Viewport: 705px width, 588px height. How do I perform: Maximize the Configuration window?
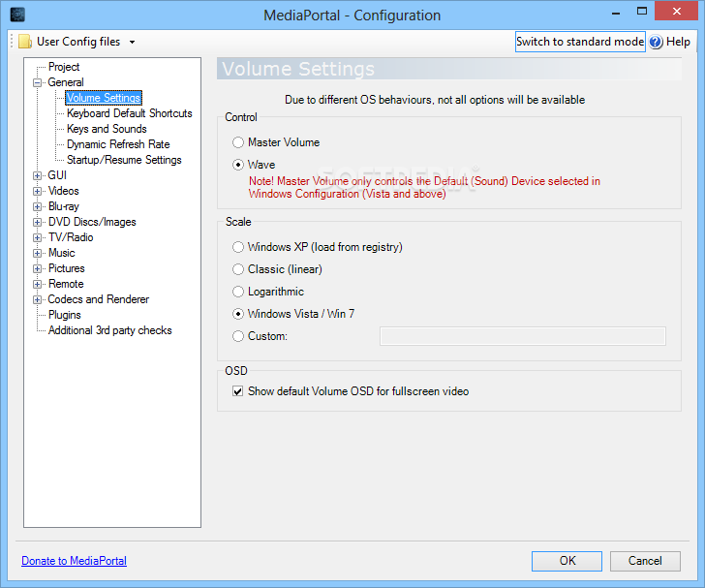click(x=642, y=12)
